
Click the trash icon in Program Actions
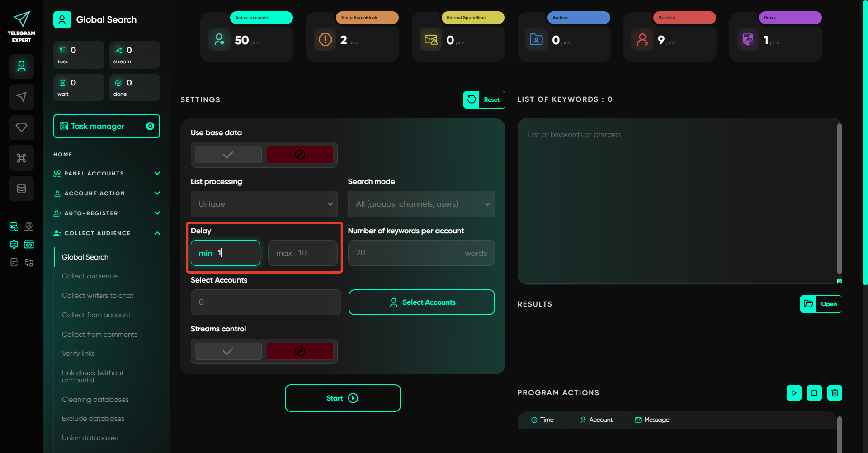click(835, 393)
